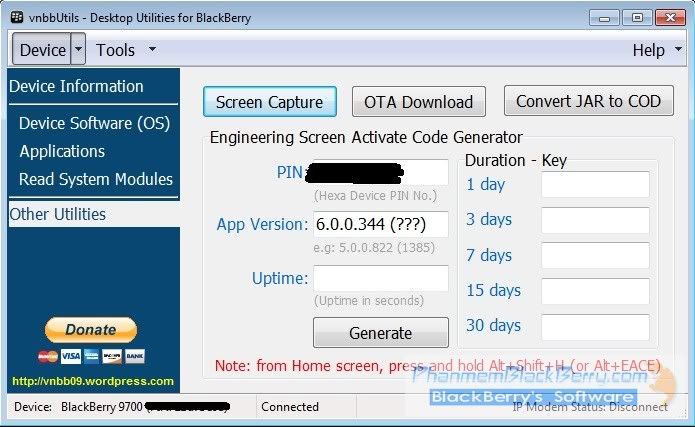
Task: Click Convert JAR to COD button
Action: tap(589, 101)
